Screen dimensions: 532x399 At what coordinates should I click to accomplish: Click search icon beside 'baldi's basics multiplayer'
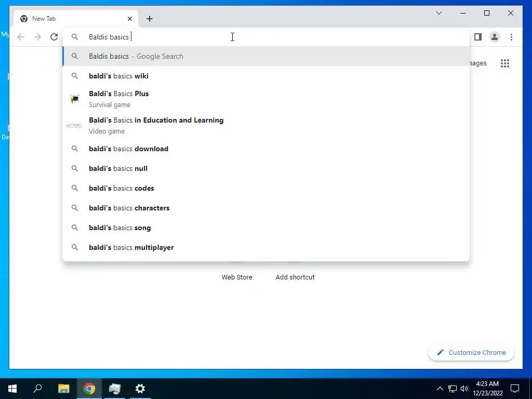coord(75,247)
